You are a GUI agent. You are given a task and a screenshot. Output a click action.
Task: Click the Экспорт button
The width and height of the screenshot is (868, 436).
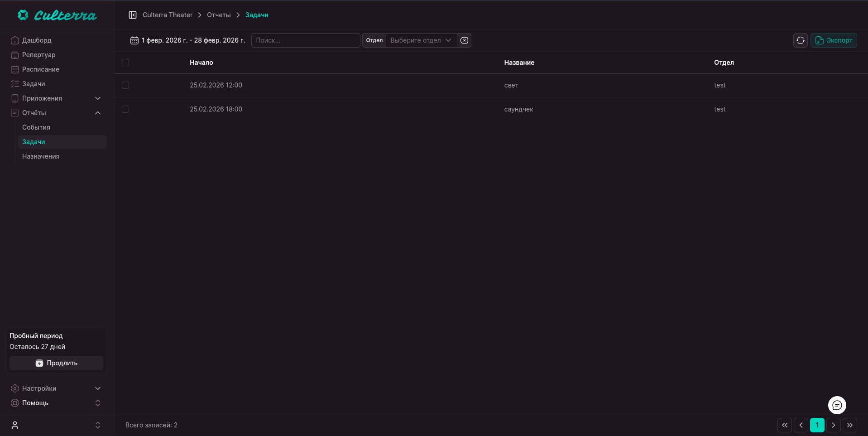tap(834, 40)
